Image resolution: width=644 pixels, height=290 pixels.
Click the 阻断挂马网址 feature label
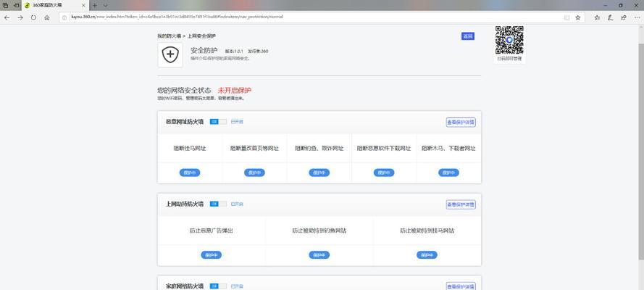190,149
